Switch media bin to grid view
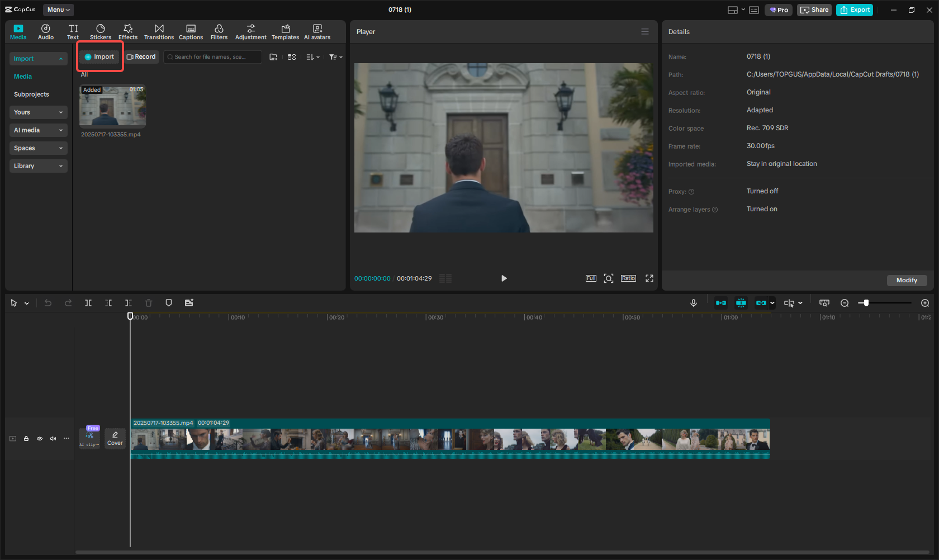Image resolution: width=939 pixels, height=560 pixels. [292, 57]
